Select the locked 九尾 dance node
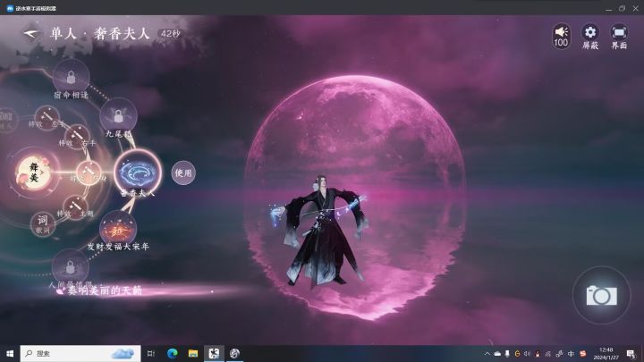Image resolution: width=644 pixels, height=362 pixels. point(118,116)
